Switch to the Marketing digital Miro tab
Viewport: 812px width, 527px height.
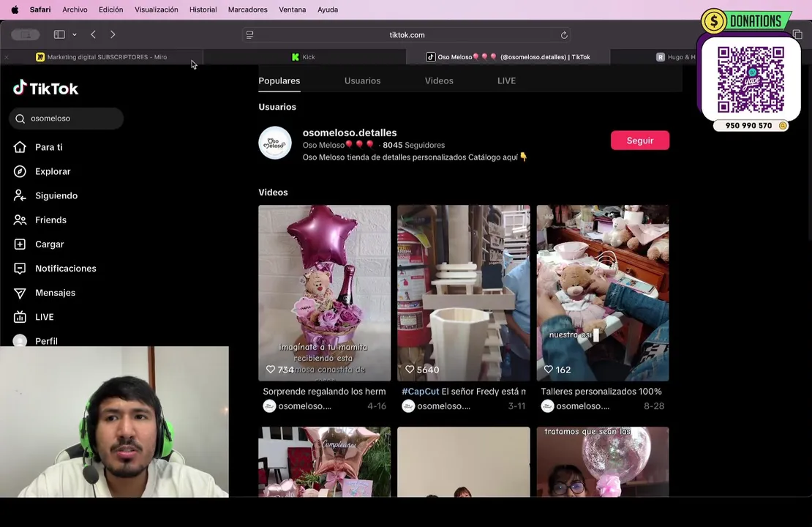pos(102,57)
